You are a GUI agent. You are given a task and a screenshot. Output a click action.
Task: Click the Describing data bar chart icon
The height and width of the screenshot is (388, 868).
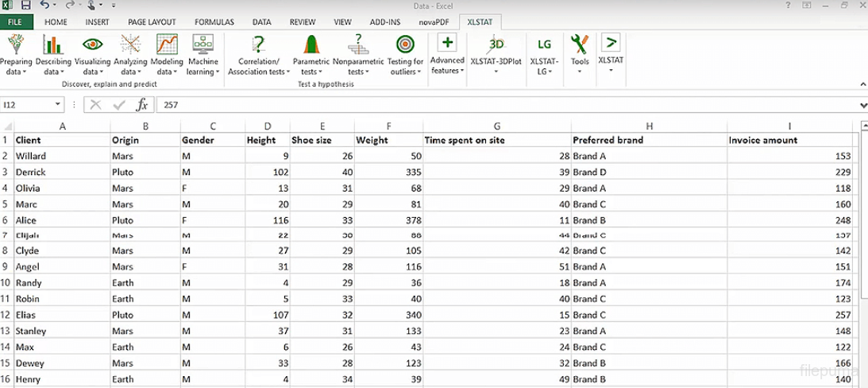click(x=53, y=45)
